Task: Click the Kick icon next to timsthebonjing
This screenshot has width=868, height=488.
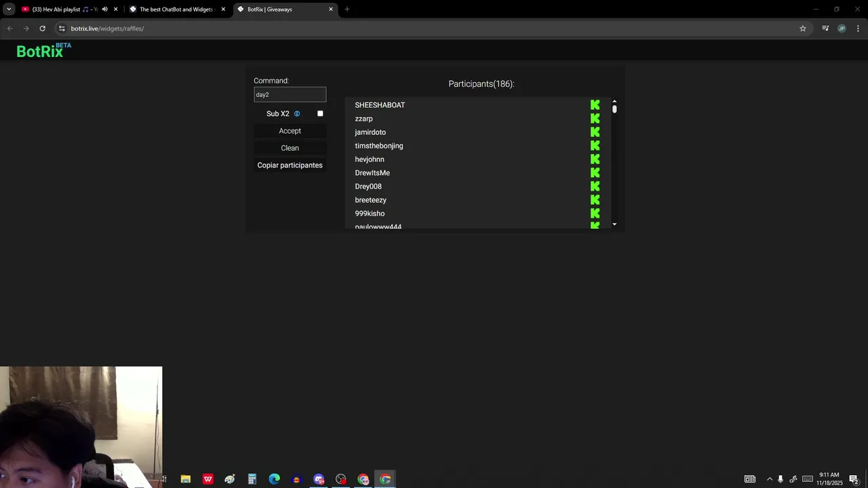Action: pos(595,146)
